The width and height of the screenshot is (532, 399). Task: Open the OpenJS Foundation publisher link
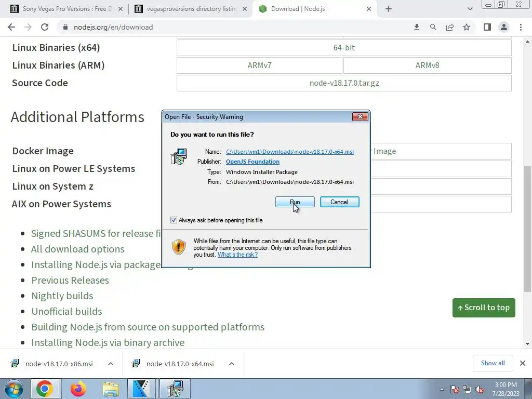tap(253, 162)
